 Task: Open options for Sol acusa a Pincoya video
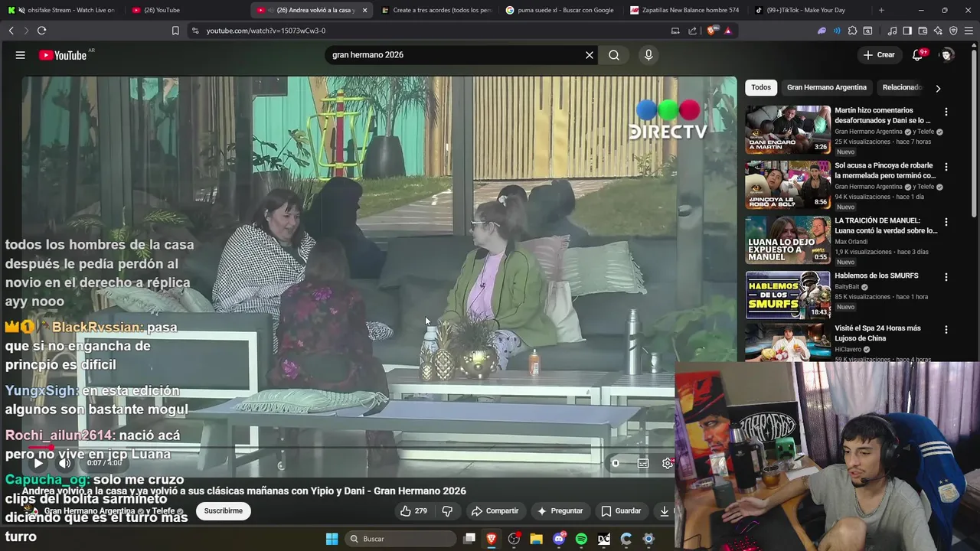click(946, 167)
